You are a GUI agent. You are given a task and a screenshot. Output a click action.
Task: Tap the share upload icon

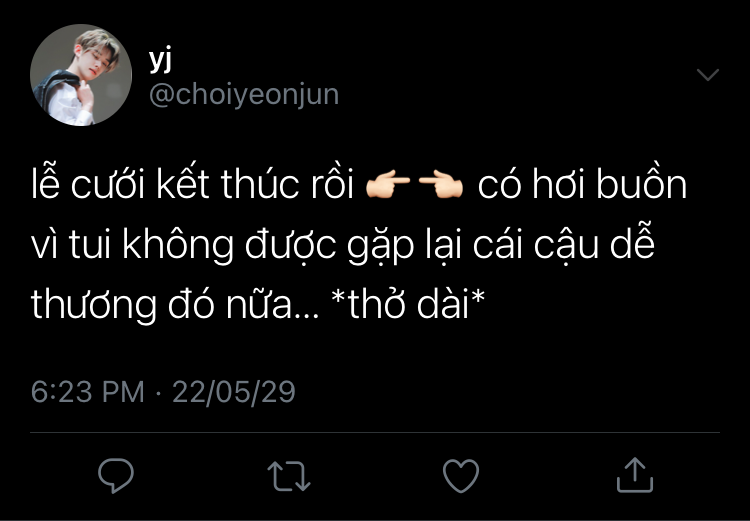pyautogui.click(x=635, y=475)
